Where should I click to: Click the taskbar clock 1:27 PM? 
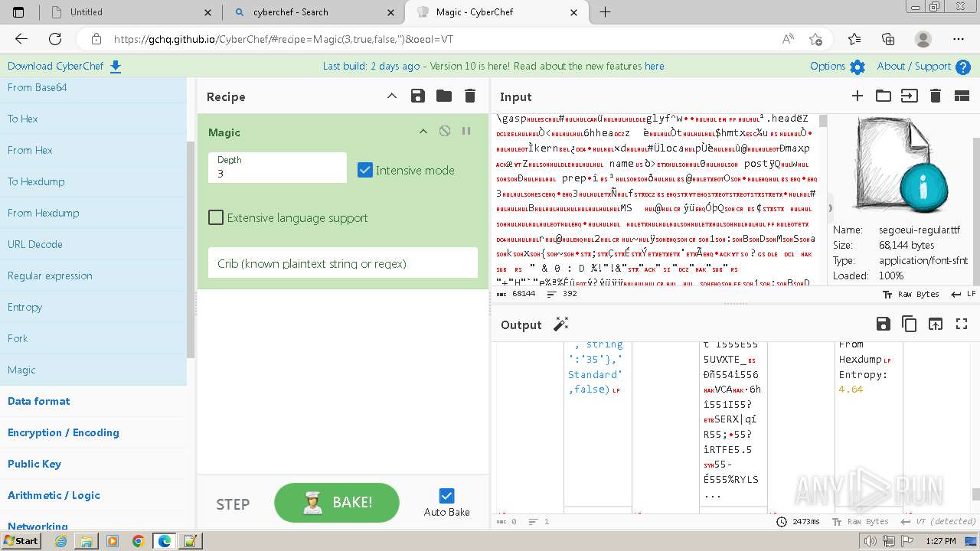(x=942, y=541)
